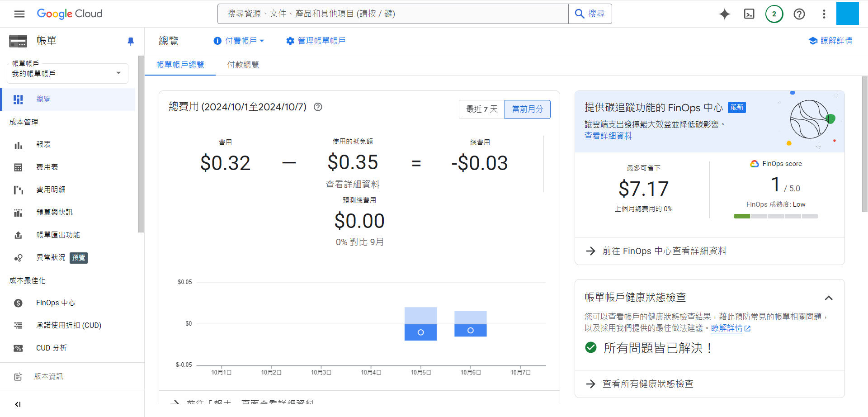Open 查看詳細資料 in FinOps banner
This screenshot has width=868, height=417.
pyautogui.click(x=608, y=136)
